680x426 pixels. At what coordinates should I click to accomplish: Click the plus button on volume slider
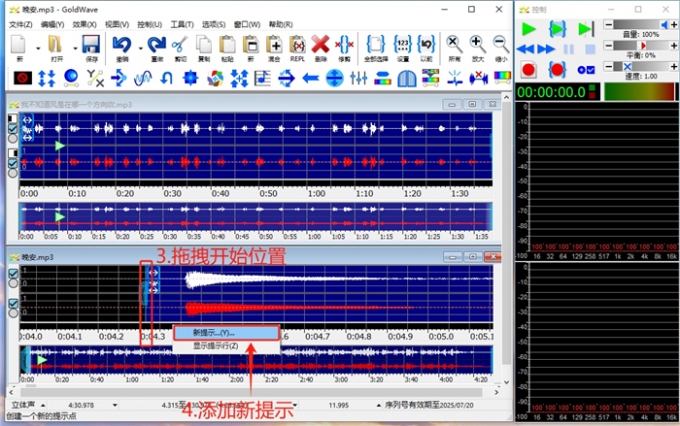click(x=674, y=25)
